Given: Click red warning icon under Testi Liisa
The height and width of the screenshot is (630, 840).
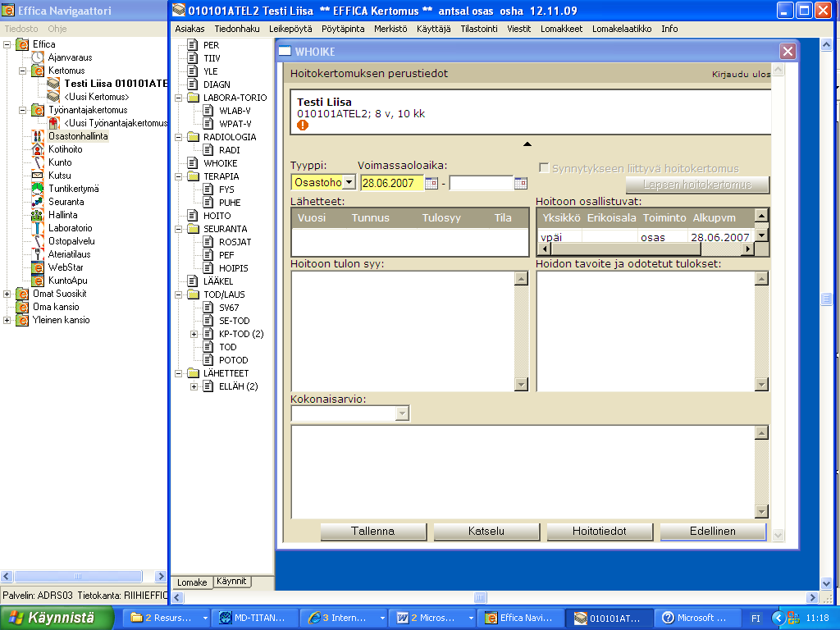Looking at the screenshot, I should click(303, 126).
